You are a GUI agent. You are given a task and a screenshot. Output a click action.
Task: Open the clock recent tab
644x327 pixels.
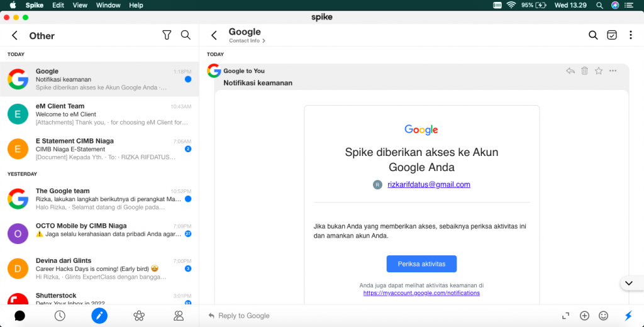click(60, 316)
